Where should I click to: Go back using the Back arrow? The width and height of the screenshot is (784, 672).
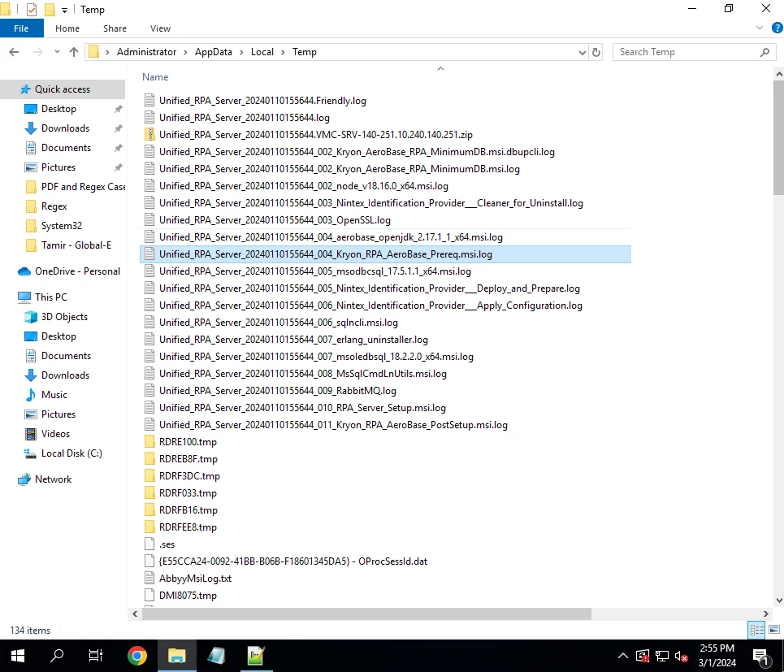click(x=14, y=52)
